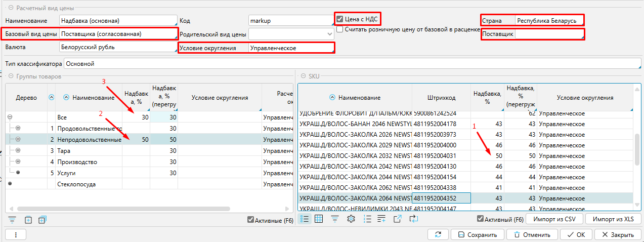Click the filter icon under product groups tree
Viewport: 644px width, 242px height.
click(12, 220)
